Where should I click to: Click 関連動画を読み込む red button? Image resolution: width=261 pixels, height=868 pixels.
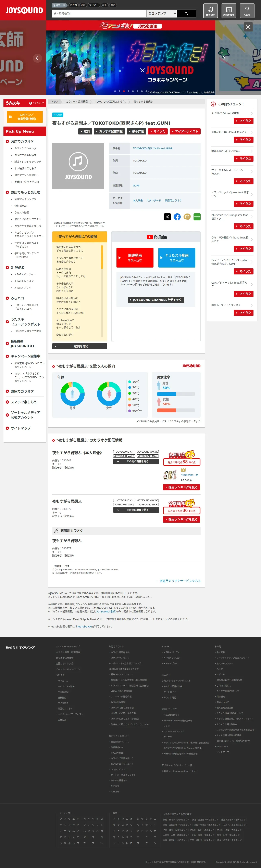[135, 258]
